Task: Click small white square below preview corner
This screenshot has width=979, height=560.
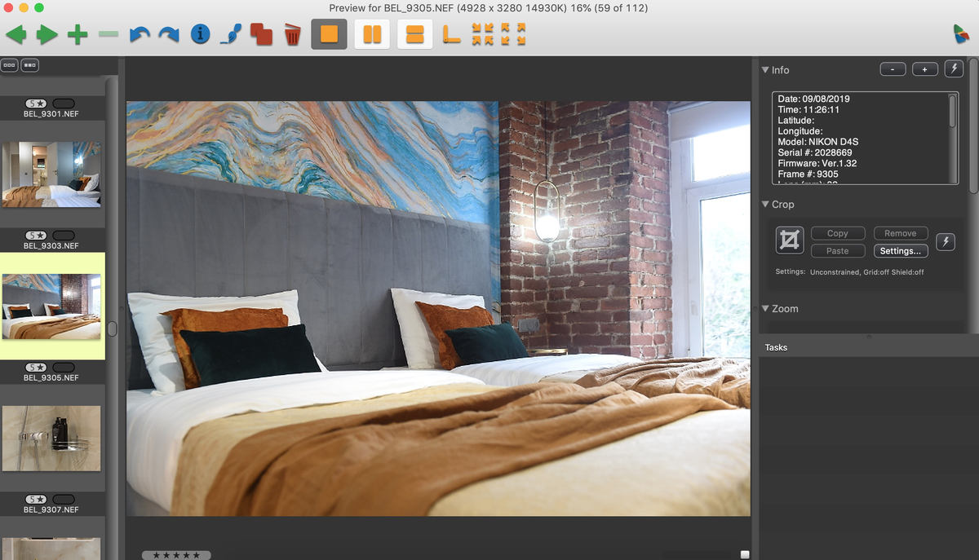Action: 745,554
